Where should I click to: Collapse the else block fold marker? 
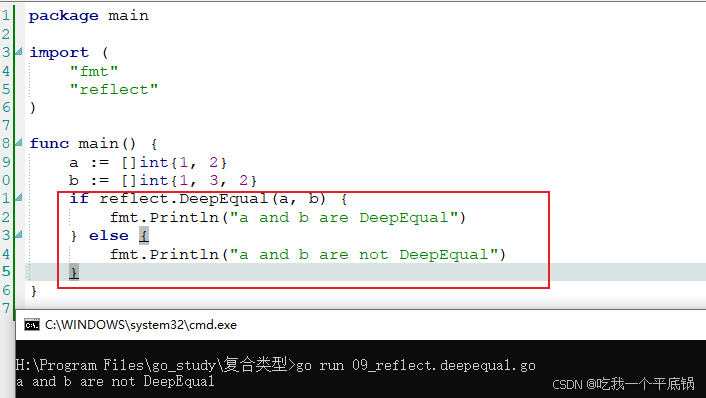(18, 234)
